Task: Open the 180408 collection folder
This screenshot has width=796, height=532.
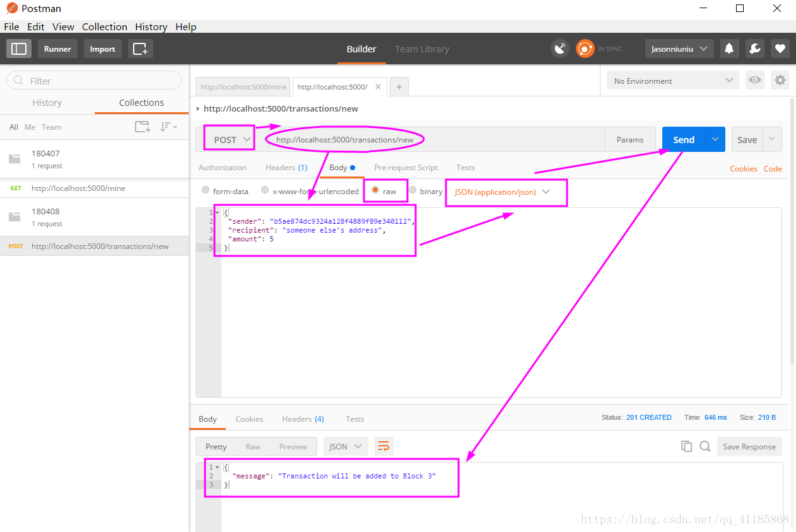Action: click(x=95, y=217)
